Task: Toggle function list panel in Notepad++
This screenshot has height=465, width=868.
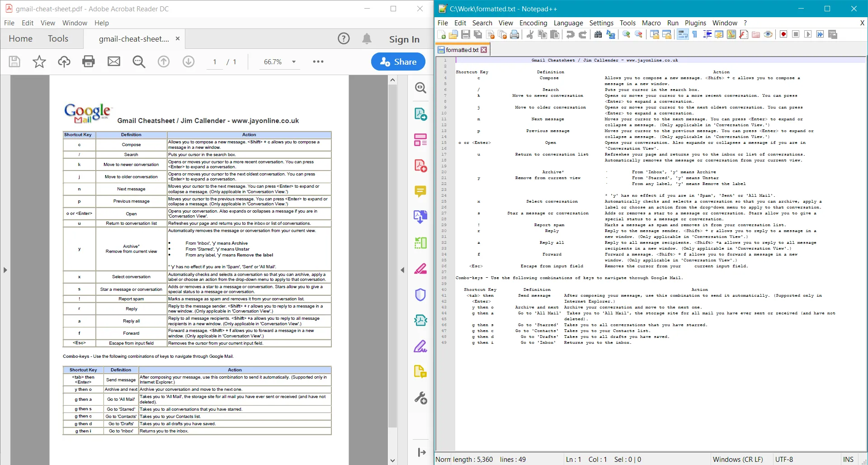Action: pyautogui.click(x=744, y=35)
